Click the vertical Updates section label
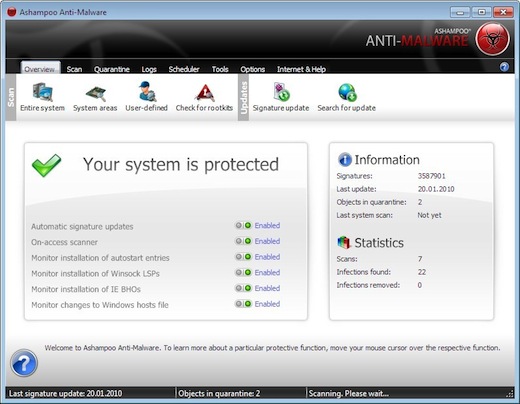Viewport: 520px width, 404px height. point(244,97)
